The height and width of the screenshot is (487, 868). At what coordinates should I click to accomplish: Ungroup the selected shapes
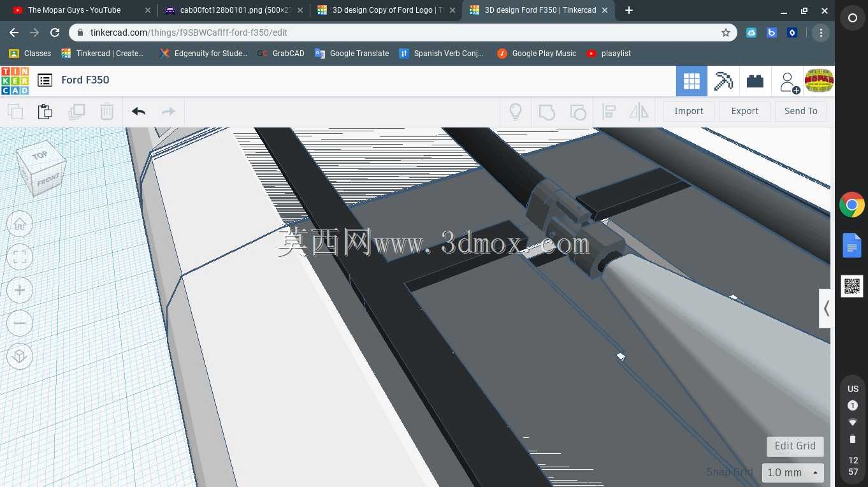[577, 112]
